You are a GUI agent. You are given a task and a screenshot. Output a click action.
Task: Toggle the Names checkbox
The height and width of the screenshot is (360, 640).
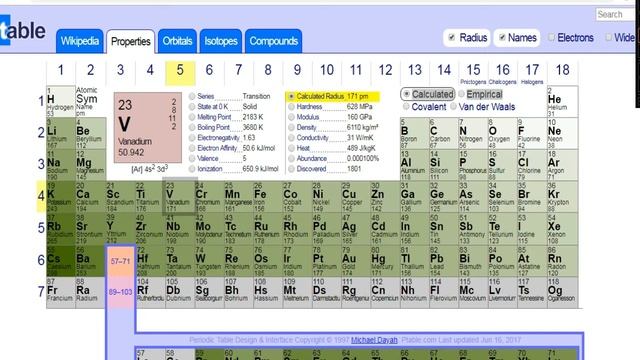click(502, 38)
